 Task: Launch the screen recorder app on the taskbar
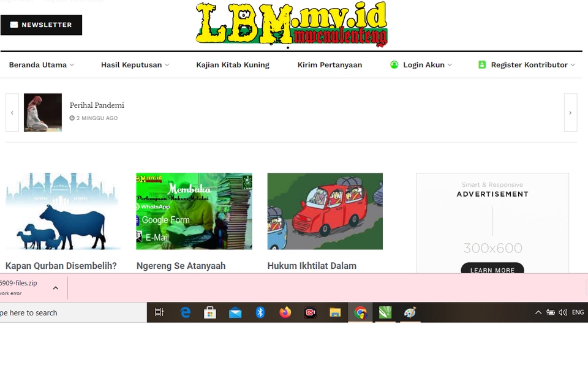tap(310, 312)
